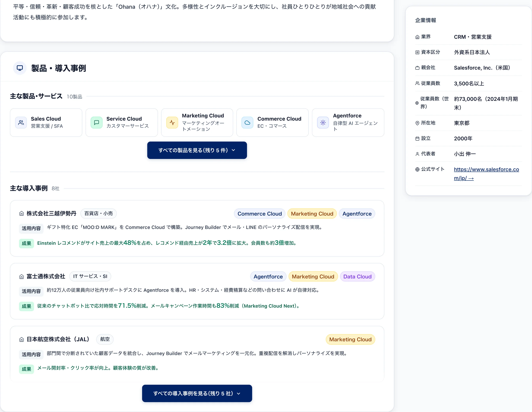Screen dimensions: 532x412
Task: Click the 公式サイト globe icon
Action: click(417, 169)
